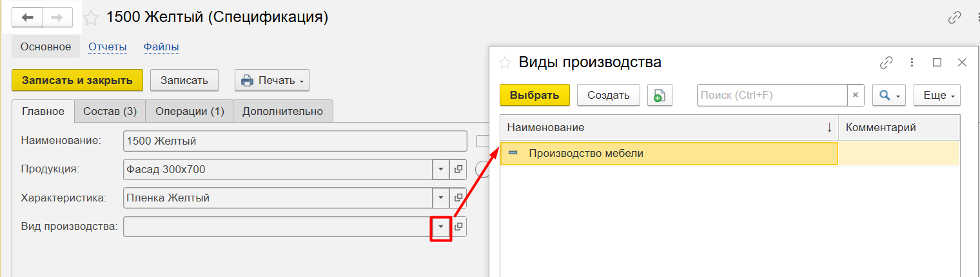The width and height of the screenshot is (980, 277).
Task: Select the Главное tab
Action: click(43, 111)
